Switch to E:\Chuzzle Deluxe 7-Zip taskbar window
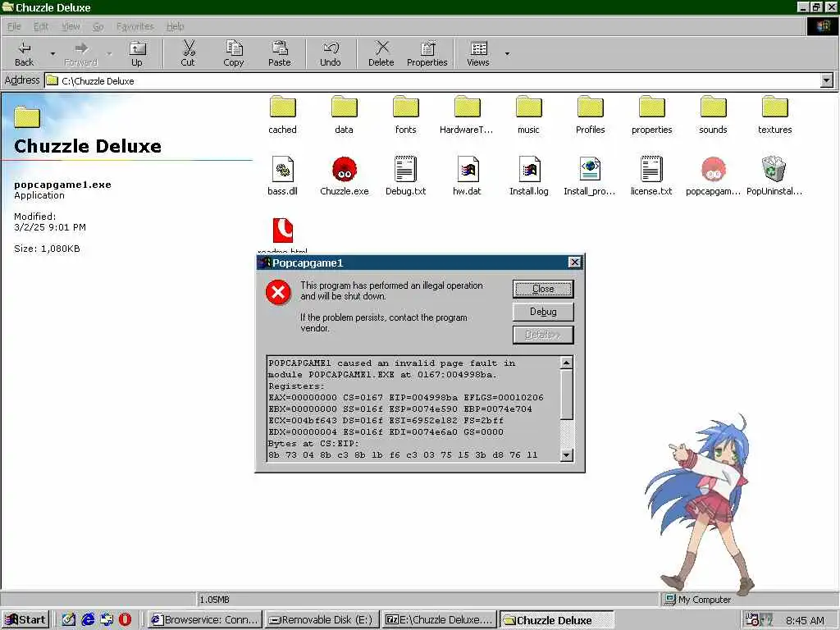The image size is (840, 630). (x=440, y=620)
